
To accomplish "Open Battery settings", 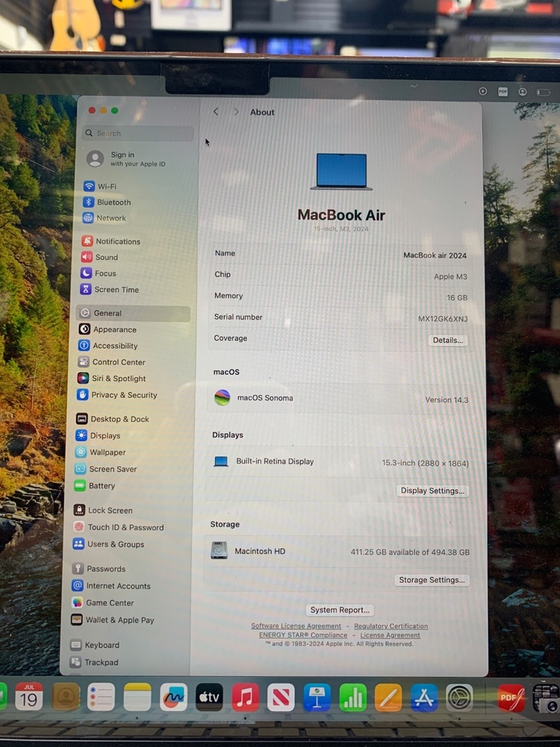I will (x=95, y=486).
